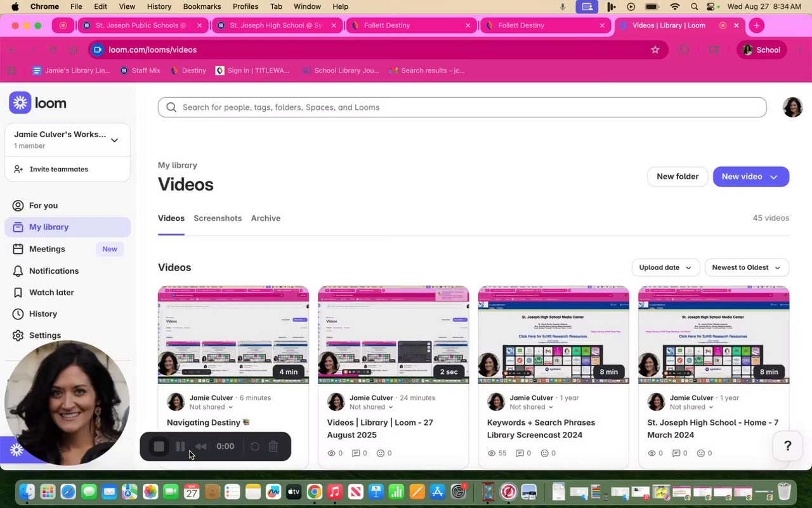The width and height of the screenshot is (812, 508).
Task: Open the Help question mark button
Action: (x=788, y=446)
